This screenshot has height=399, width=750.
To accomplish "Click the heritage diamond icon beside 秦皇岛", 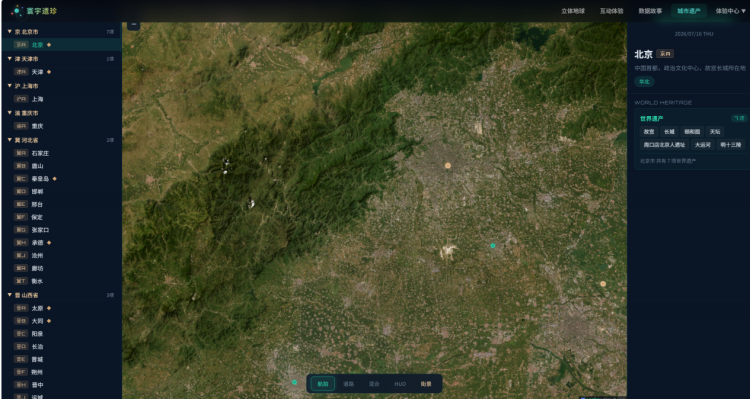I will [x=55, y=178].
